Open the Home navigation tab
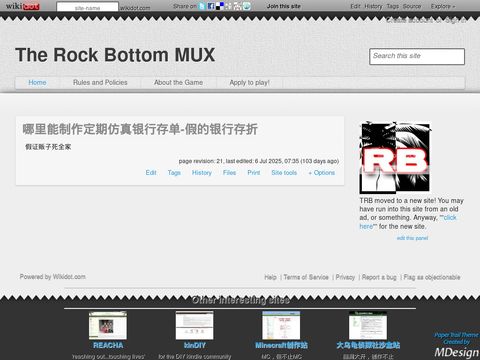 tap(37, 82)
